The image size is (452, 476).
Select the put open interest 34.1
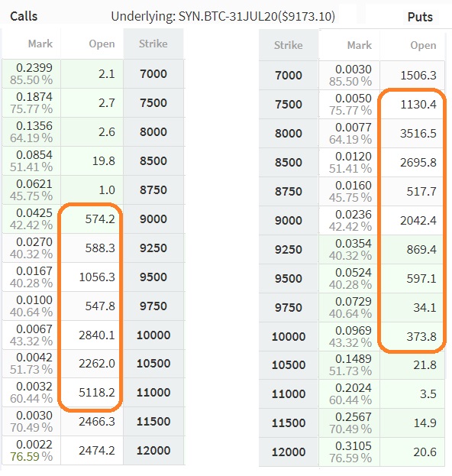click(x=425, y=307)
